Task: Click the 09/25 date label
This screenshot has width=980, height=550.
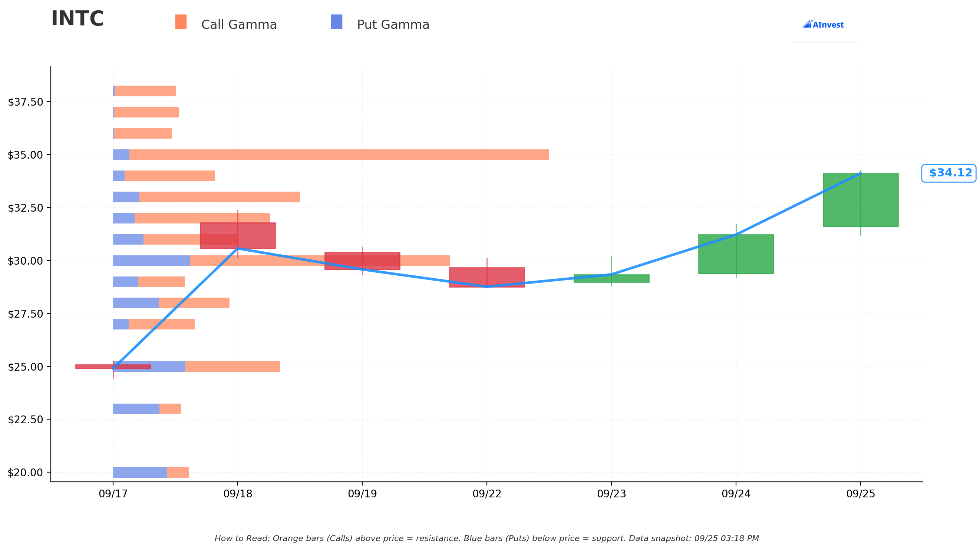Action: pyautogui.click(x=861, y=494)
